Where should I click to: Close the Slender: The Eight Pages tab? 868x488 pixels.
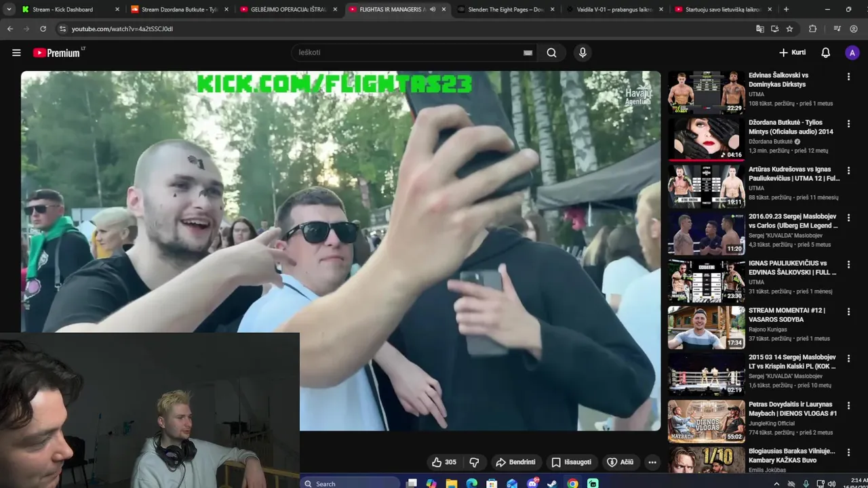coord(553,9)
